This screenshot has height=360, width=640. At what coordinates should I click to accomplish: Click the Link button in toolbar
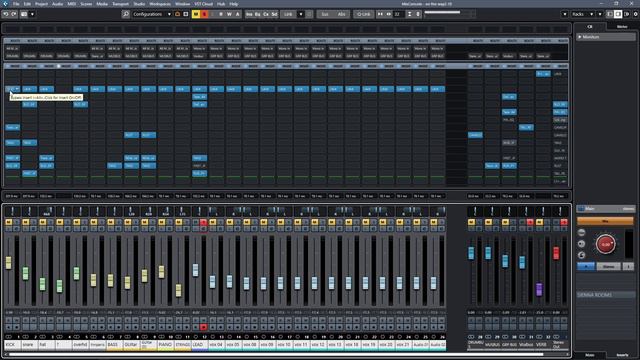click(x=288, y=14)
